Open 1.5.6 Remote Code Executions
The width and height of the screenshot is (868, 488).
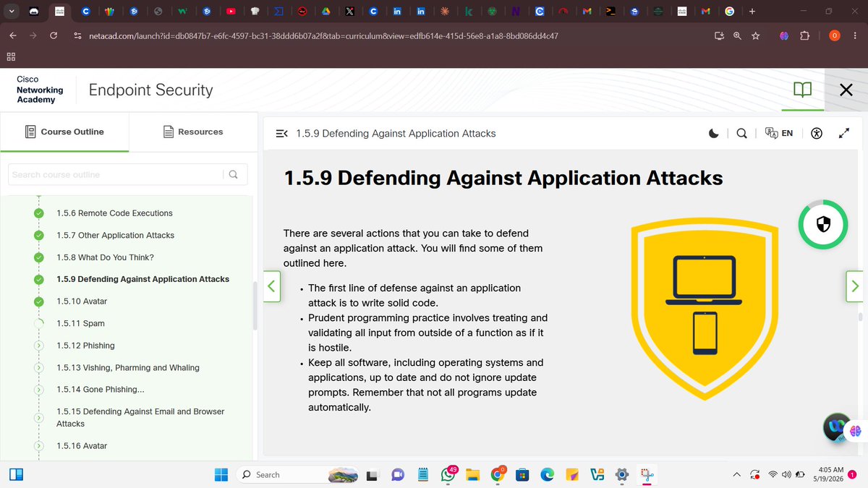click(114, 213)
